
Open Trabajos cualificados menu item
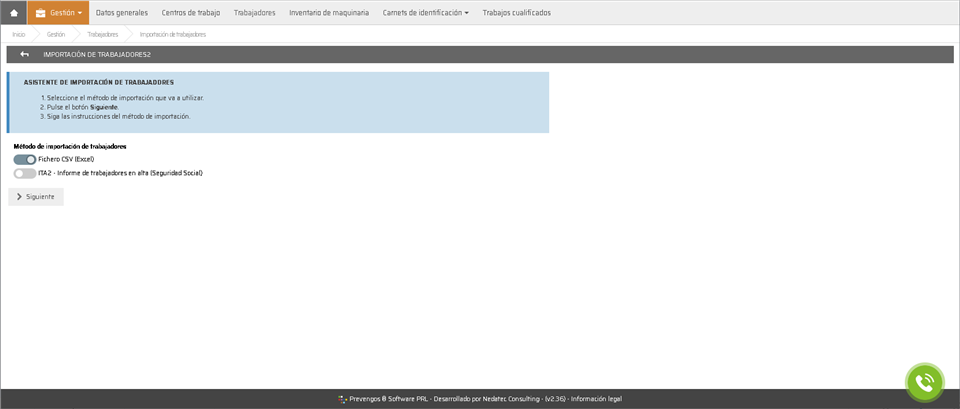pos(516,12)
